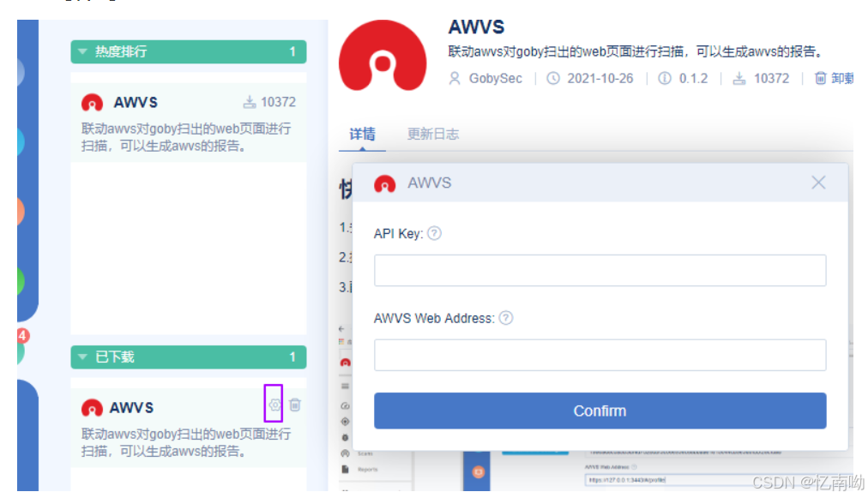The image size is (868, 498).
Task: Click the 2021-10-26 date in header
Action: 600,79
